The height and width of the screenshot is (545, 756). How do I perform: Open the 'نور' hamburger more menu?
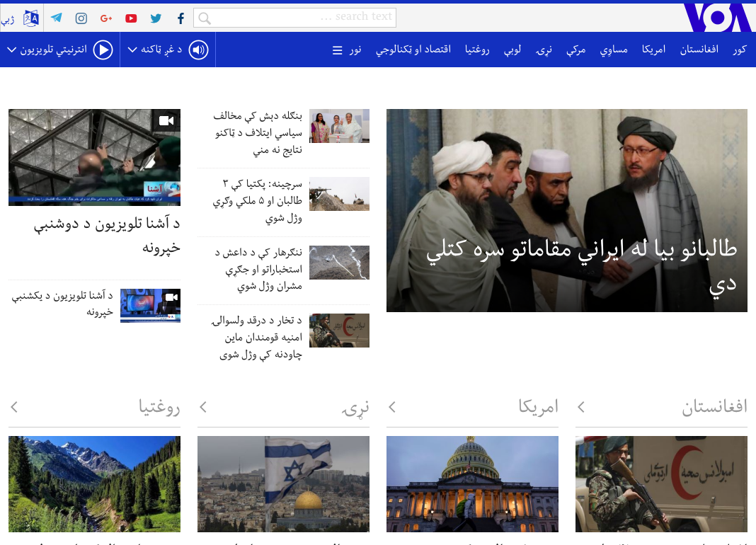pos(347,50)
